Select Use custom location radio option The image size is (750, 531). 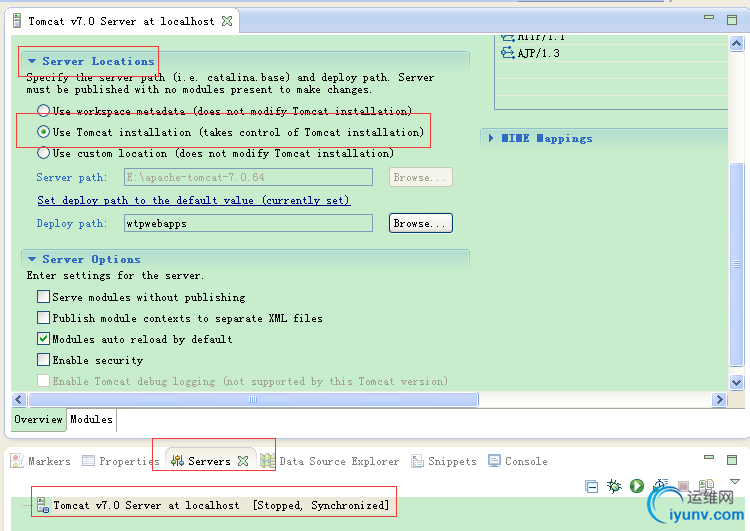[x=44, y=153]
